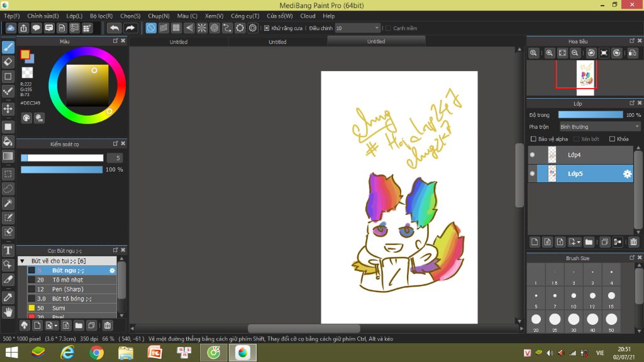The height and width of the screenshot is (362, 644).
Task: Add a folder in the Layer panel
Action: point(589,242)
